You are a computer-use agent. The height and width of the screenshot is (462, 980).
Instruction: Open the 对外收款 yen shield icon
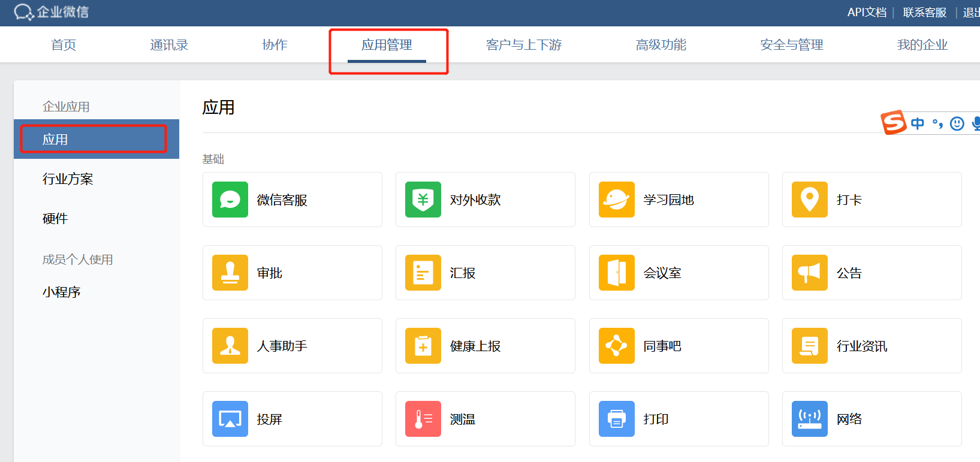pyautogui.click(x=423, y=200)
